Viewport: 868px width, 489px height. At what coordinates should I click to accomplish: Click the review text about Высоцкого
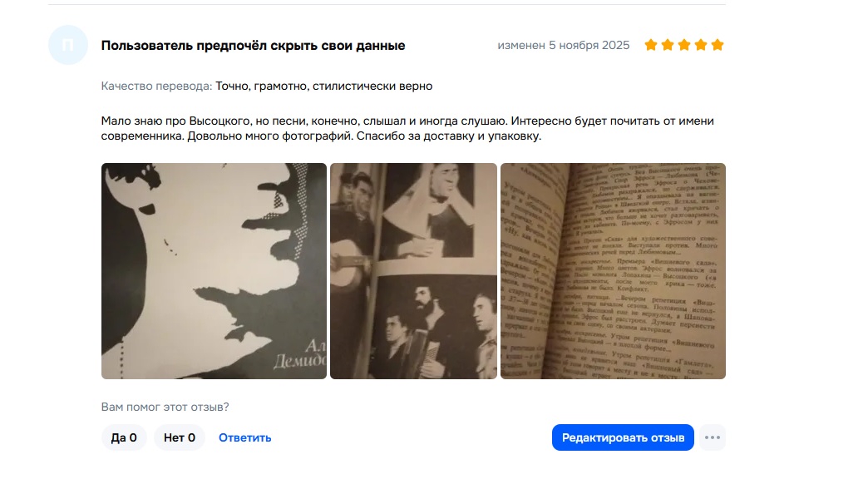click(407, 128)
